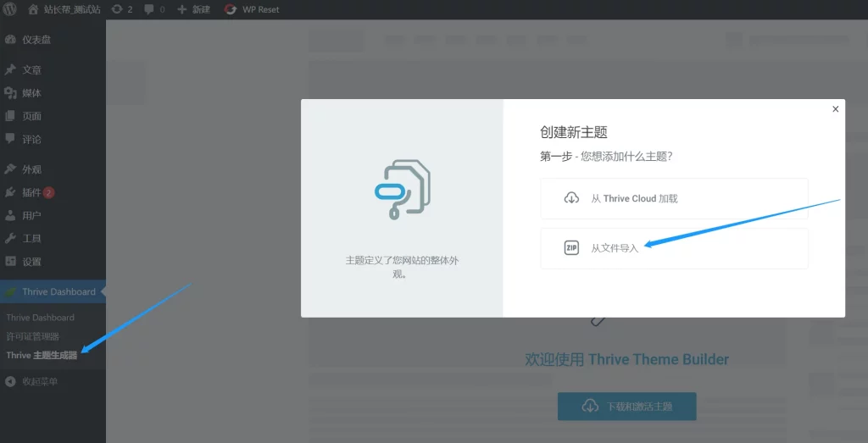Click the WordPress logo icon
This screenshot has width=868, height=443.
[x=11, y=9]
